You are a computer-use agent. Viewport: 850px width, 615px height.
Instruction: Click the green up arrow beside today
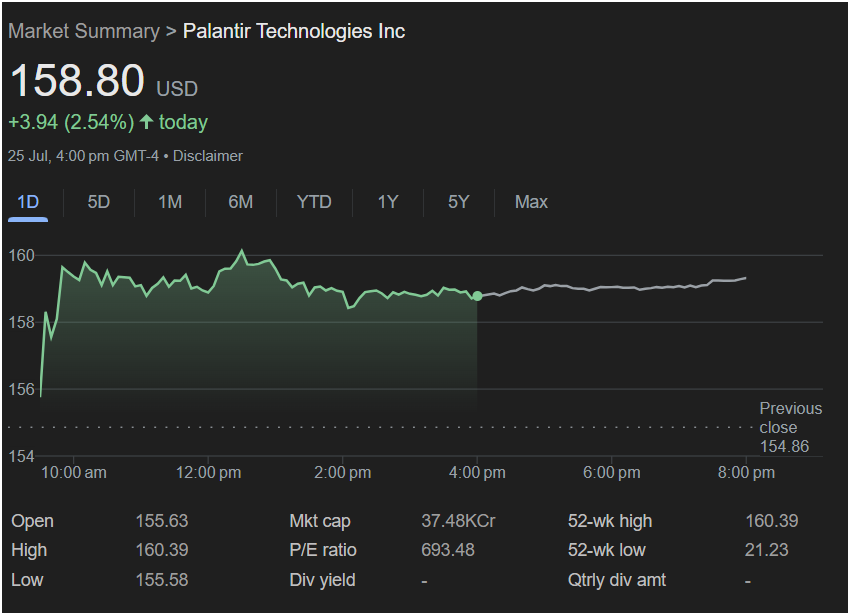pyautogui.click(x=146, y=121)
